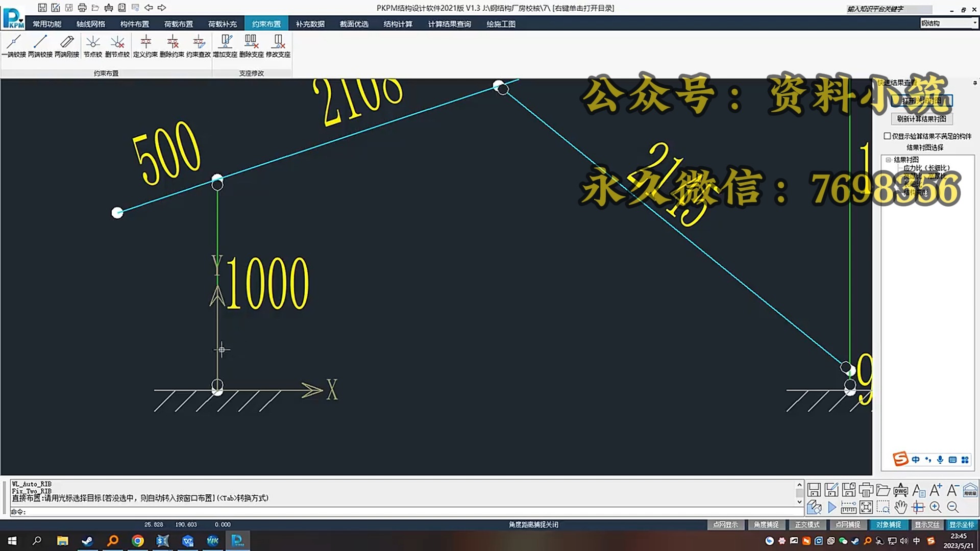Open the 钢结构 module dropdown
This screenshot has height=551, width=980.
(x=974, y=23)
